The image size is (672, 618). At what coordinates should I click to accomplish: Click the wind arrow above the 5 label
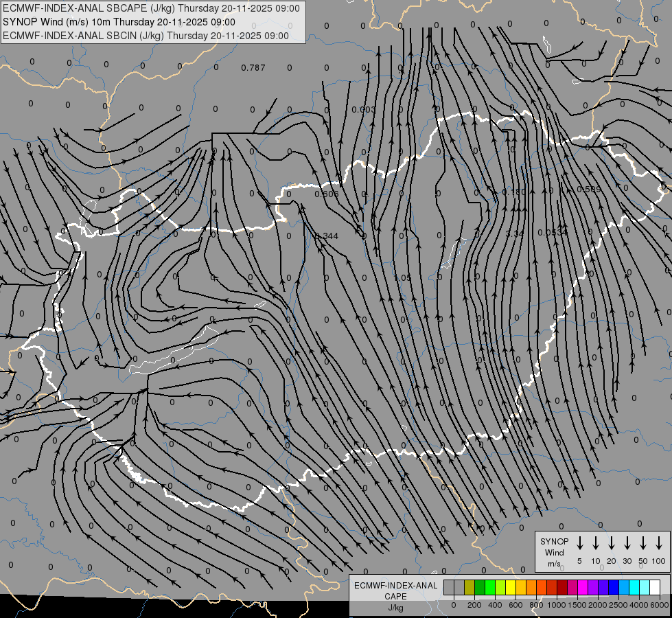coord(580,543)
